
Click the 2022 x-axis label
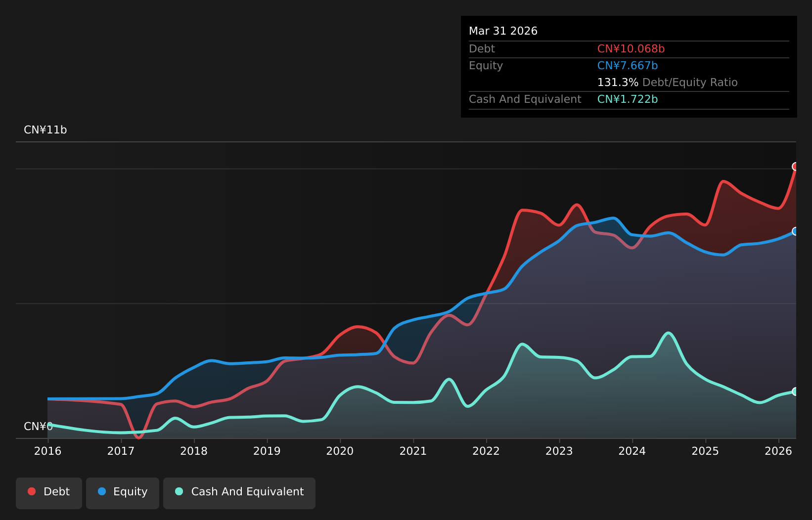(486, 451)
